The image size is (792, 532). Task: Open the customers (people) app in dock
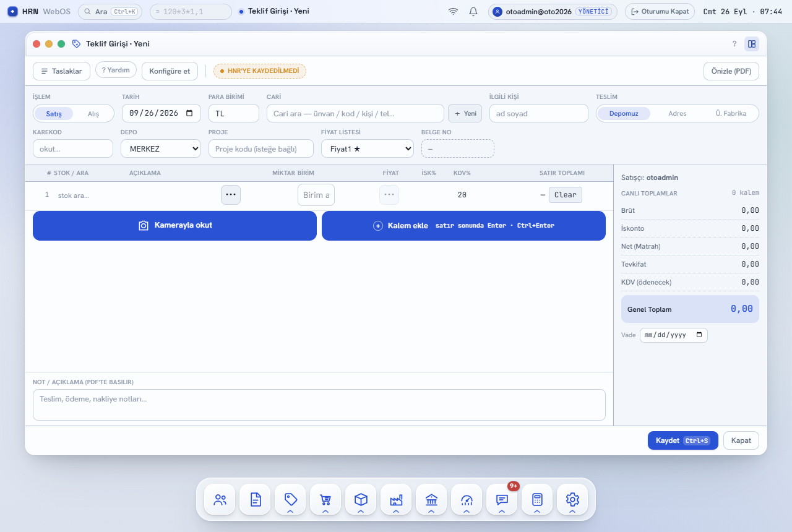[x=220, y=499]
